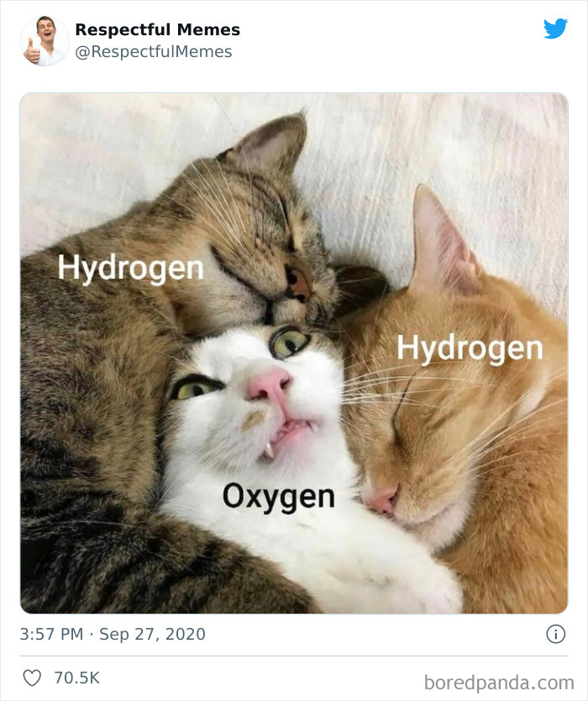The width and height of the screenshot is (588, 701).
Task: Open the cat meme image
Action: coord(294,353)
